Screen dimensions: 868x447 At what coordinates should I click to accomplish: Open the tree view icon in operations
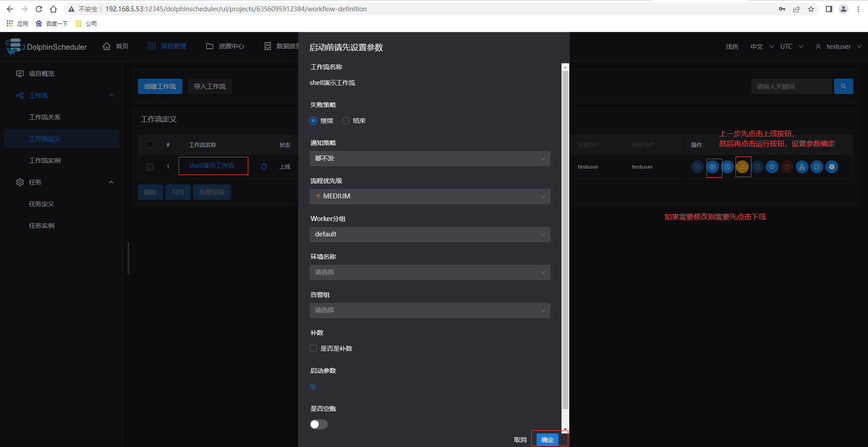pos(802,167)
